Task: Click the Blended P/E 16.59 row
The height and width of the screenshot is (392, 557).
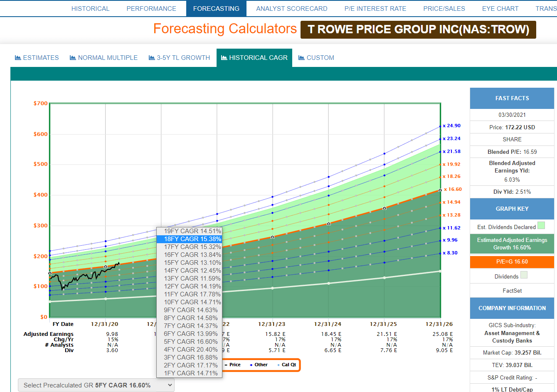Action: tap(512, 152)
